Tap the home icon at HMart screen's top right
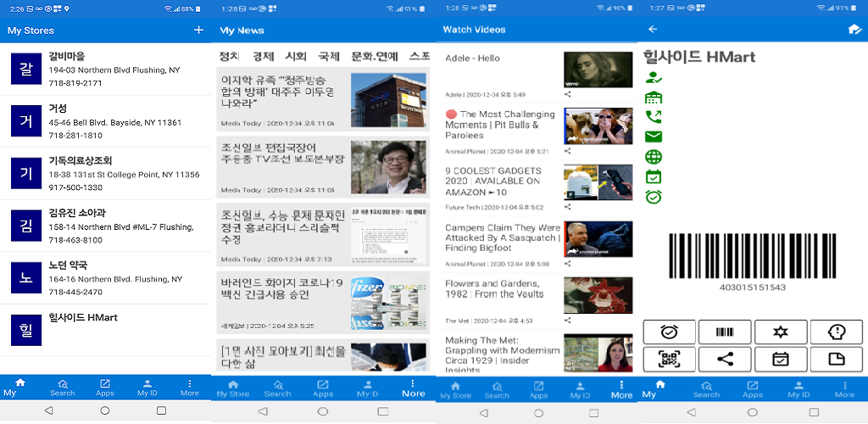The image size is (868, 424). [x=854, y=30]
